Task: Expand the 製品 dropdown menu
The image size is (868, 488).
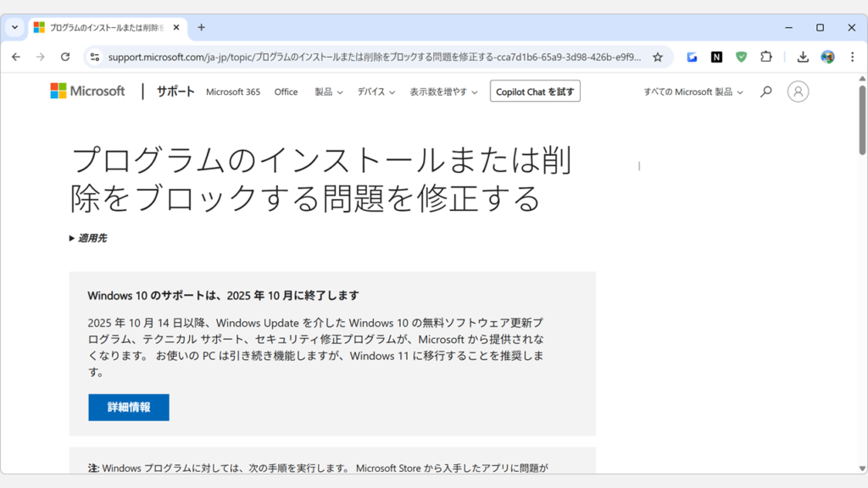Action: [329, 91]
